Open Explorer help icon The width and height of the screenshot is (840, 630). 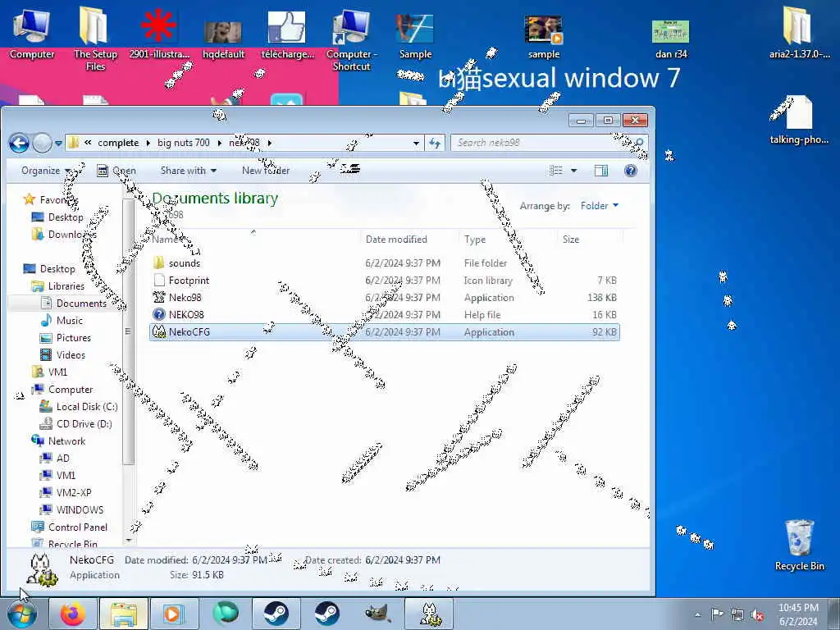pyautogui.click(x=631, y=171)
